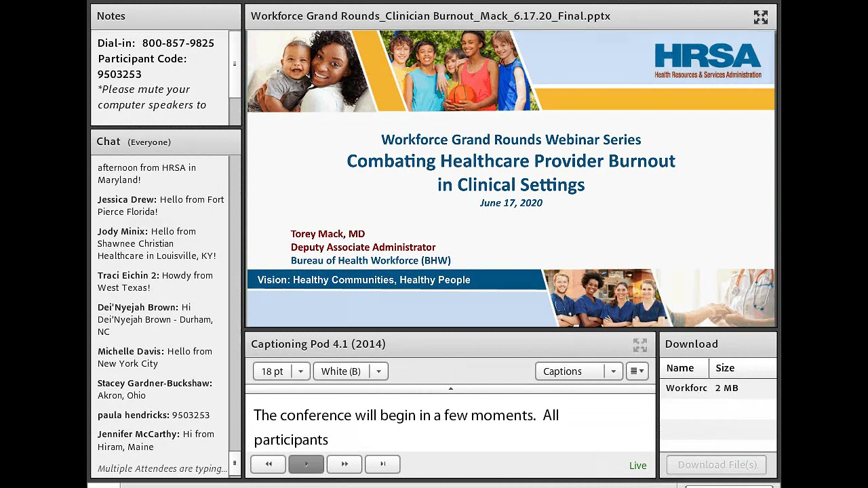Jump to latest caption with skip-to-end button

382,464
